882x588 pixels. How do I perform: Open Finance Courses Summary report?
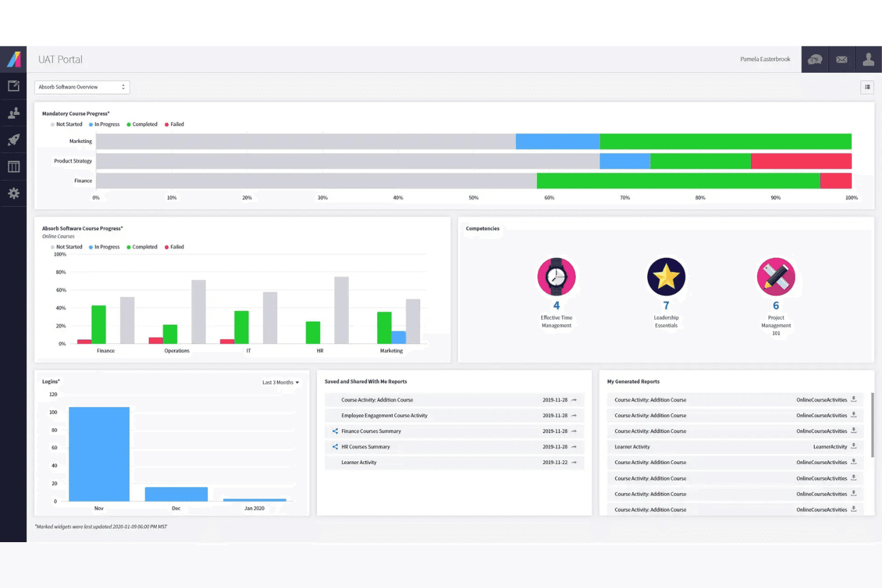pyautogui.click(x=371, y=431)
